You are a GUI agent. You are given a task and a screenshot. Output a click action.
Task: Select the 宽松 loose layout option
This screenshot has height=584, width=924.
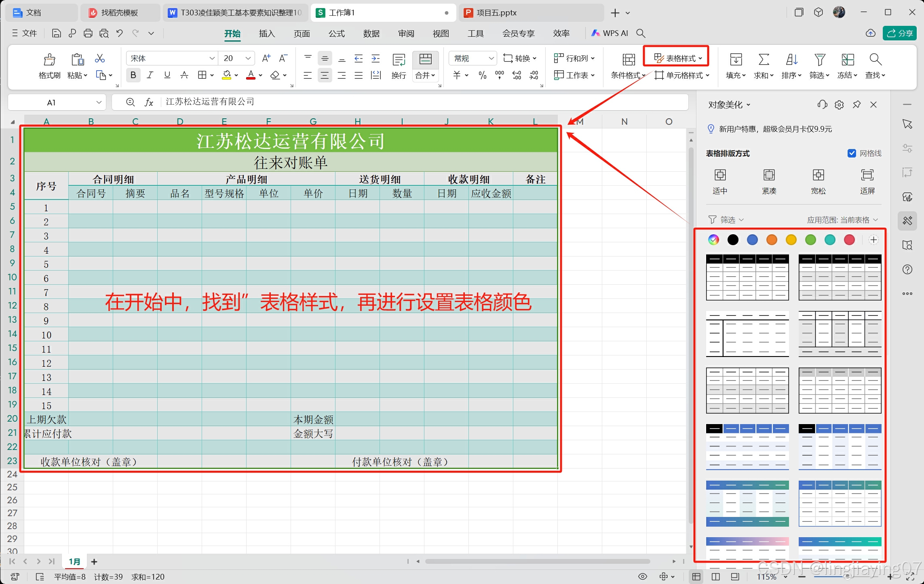(818, 176)
